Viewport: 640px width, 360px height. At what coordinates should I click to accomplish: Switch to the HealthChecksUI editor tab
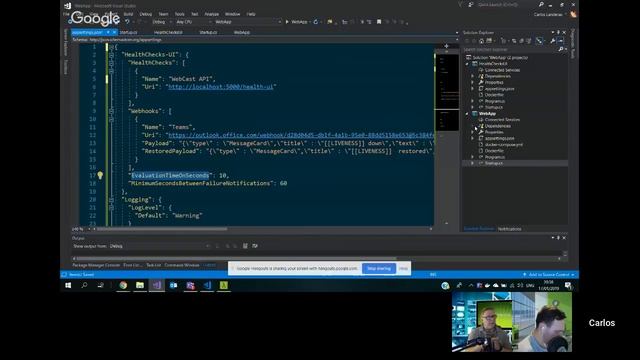pos(168,32)
